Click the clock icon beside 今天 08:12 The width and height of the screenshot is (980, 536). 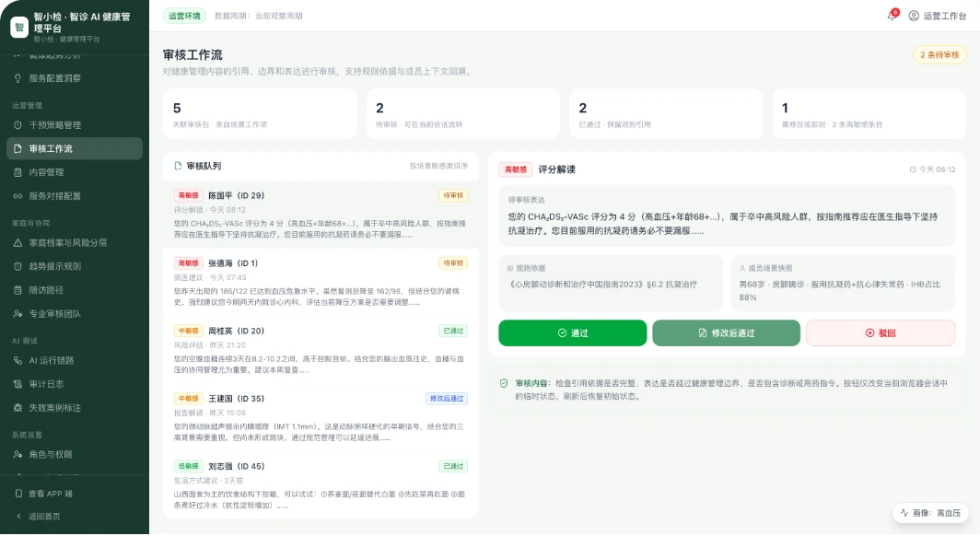coord(913,169)
